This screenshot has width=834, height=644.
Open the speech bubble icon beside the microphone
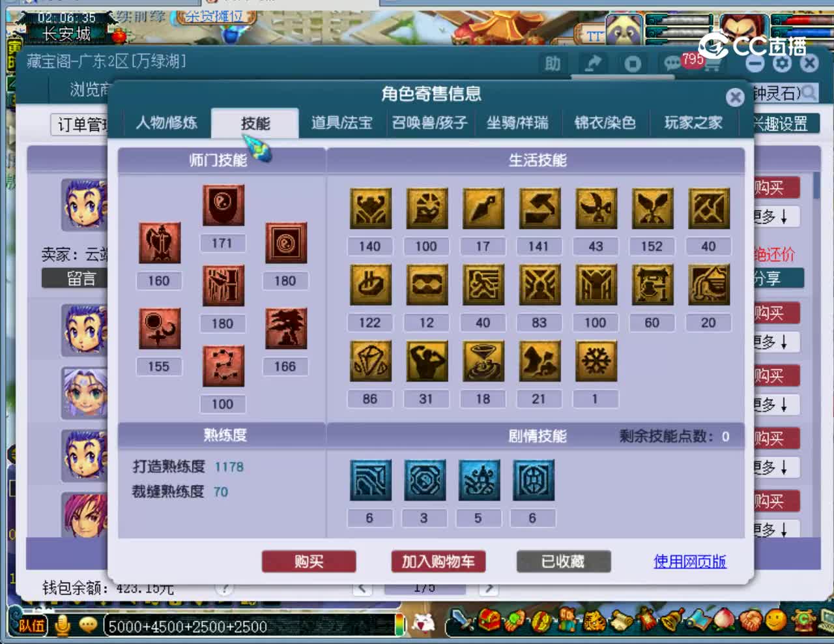87,626
